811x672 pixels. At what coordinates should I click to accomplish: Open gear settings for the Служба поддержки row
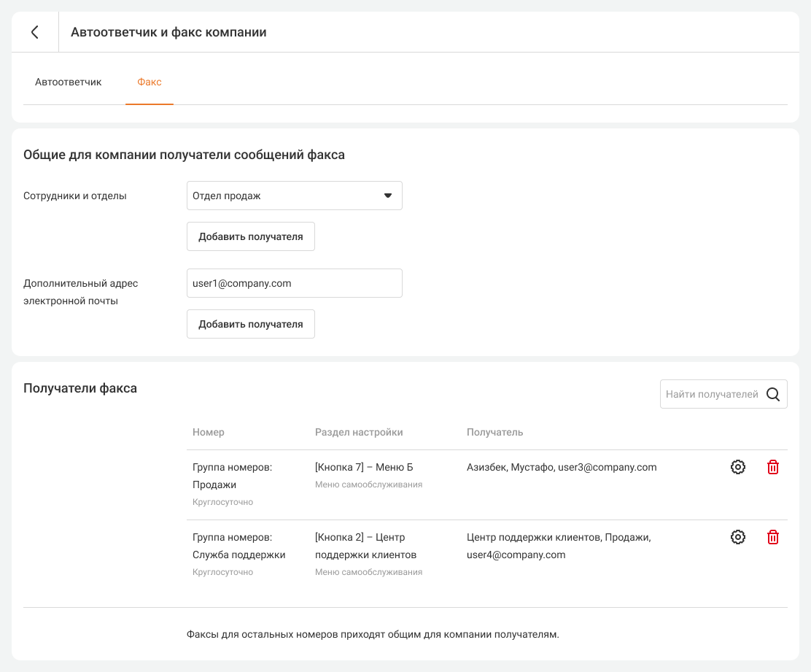pos(737,537)
